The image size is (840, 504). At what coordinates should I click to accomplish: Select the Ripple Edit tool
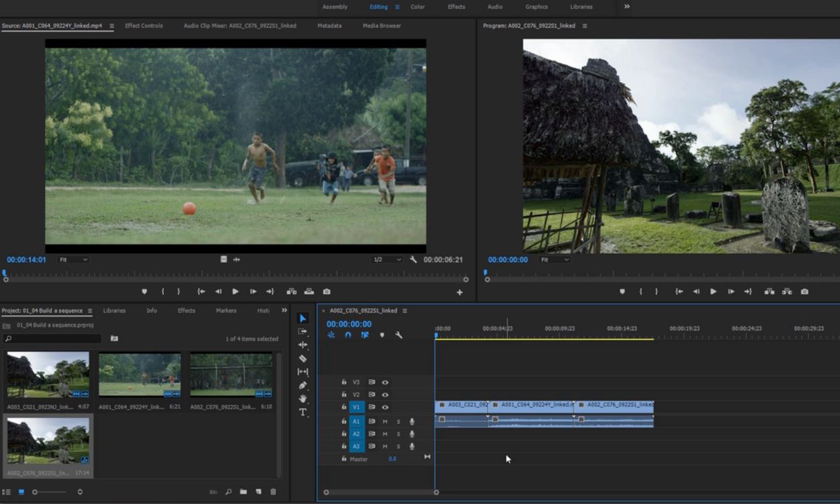coord(304,345)
